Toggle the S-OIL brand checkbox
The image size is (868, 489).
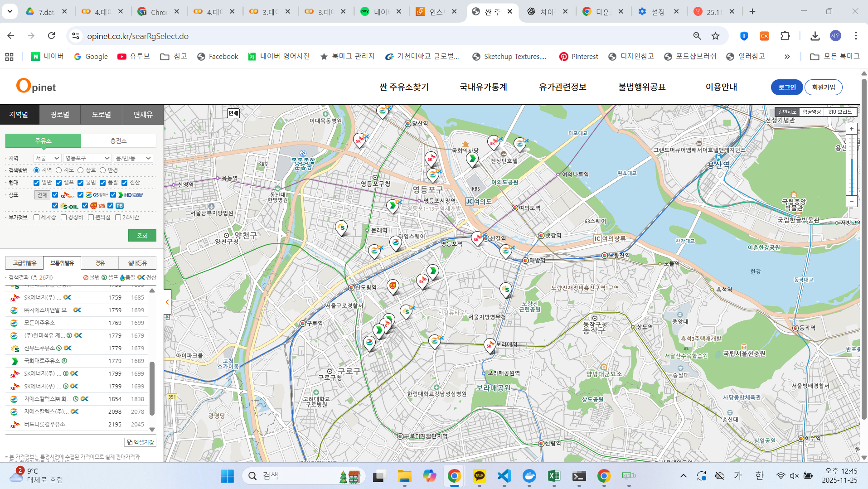55,206
